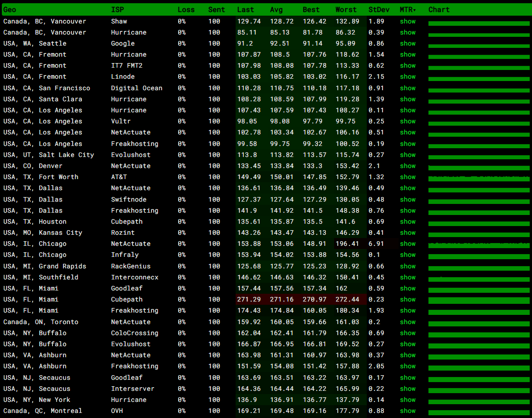
Task: Show MTR for Chicago Infraly row
Action: pos(407,255)
